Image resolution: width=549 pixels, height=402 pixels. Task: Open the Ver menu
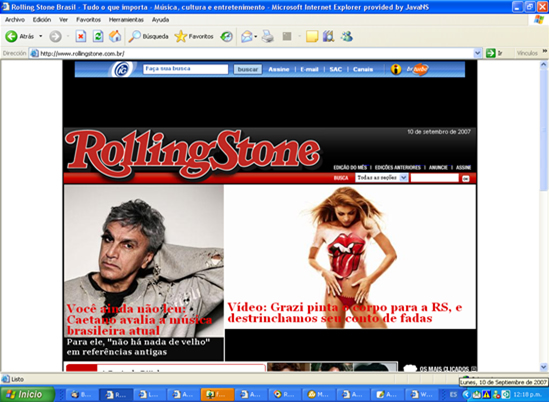tap(63, 20)
